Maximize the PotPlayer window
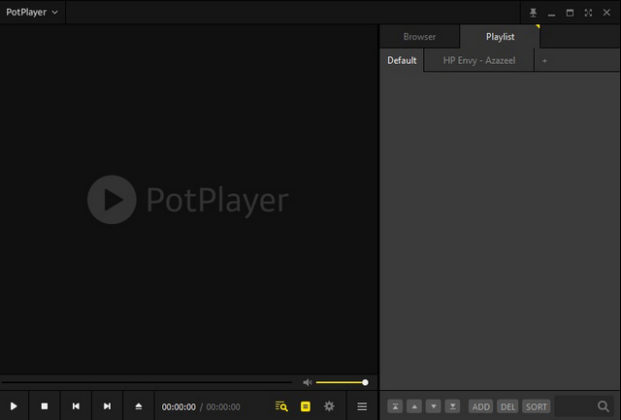 (x=570, y=13)
